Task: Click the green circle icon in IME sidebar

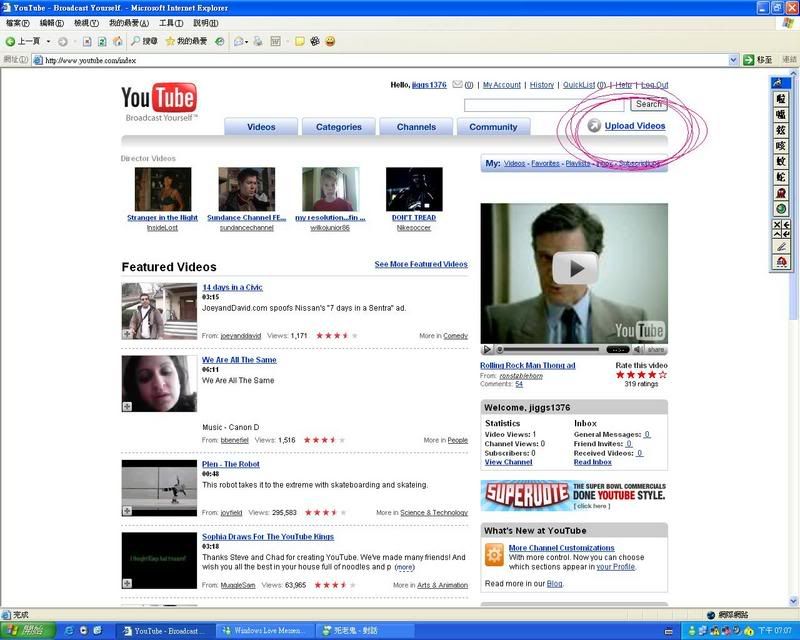Action: click(x=780, y=209)
